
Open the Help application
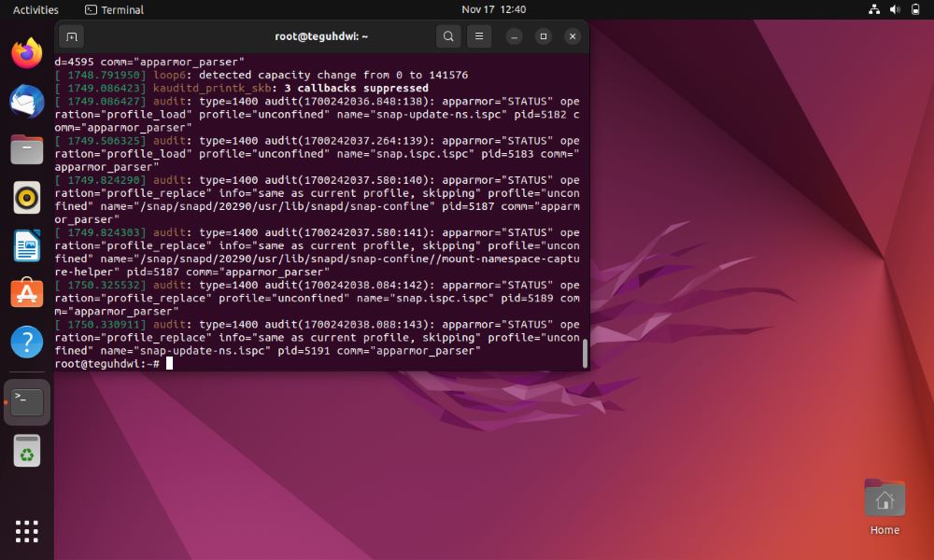[27, 342]
